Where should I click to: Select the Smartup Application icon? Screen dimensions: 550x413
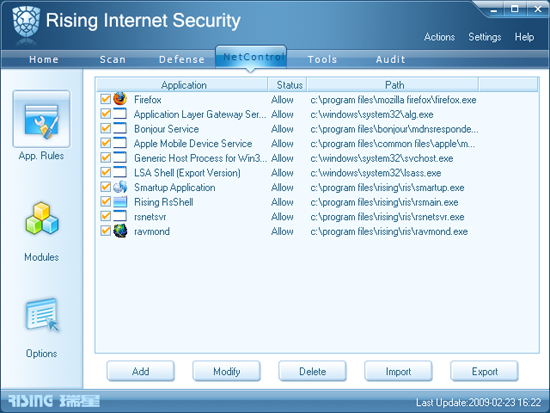coord(120,187)
